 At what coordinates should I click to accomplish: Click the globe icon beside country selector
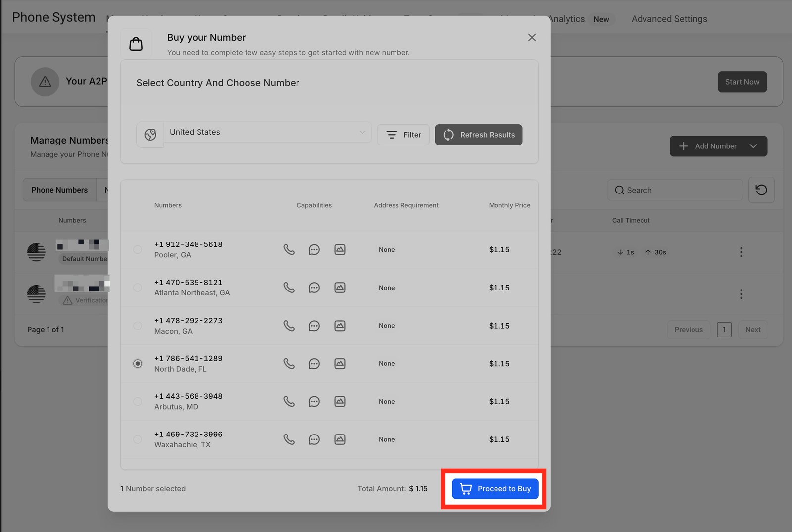pyautogui.click(x=150, y=135)
